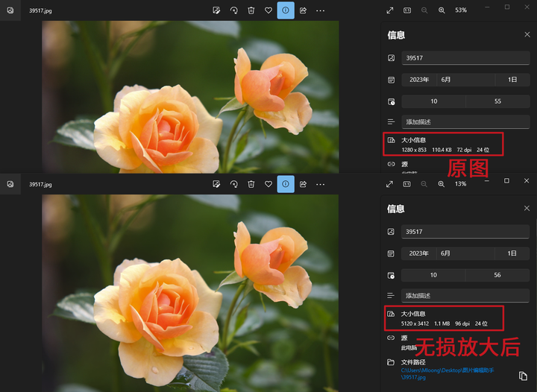Click the file name field in bottom info panel
This screenshot has width=537, height=392.
(x=465, y=232)
